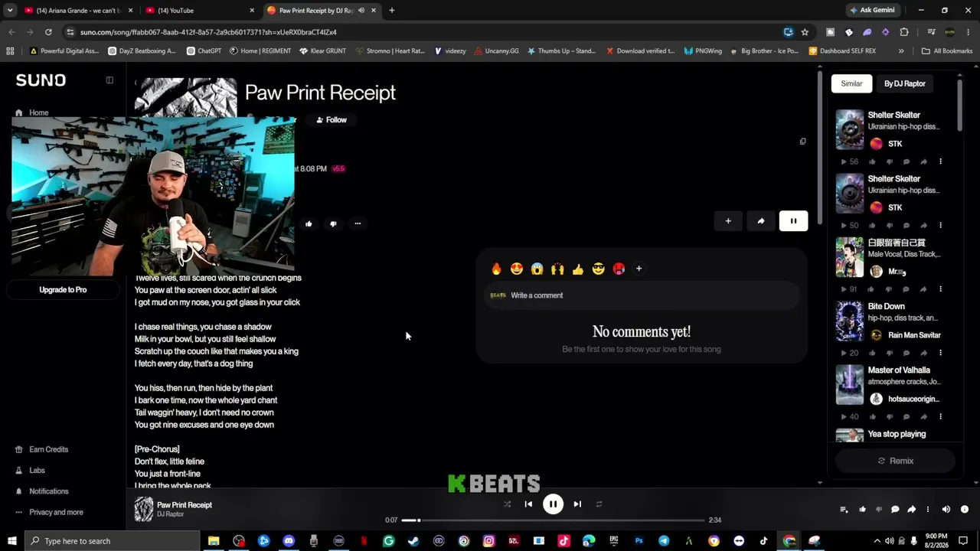Open the song info icon in the player bar
Screen dimensions: 980x551
point(965,510)
